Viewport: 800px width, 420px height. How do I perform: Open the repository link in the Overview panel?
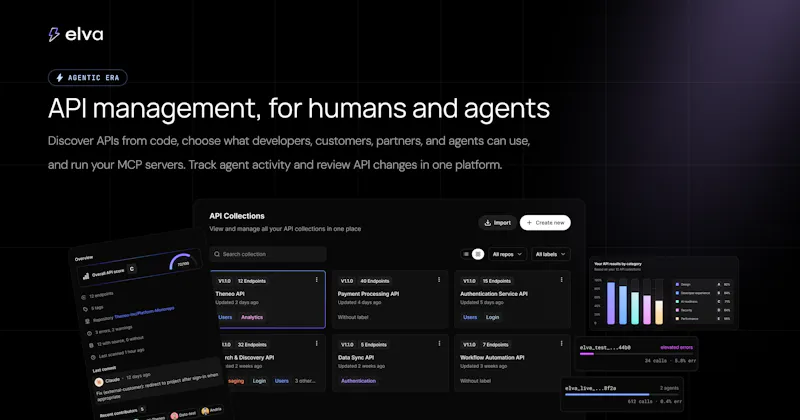(x=144, y=313)
